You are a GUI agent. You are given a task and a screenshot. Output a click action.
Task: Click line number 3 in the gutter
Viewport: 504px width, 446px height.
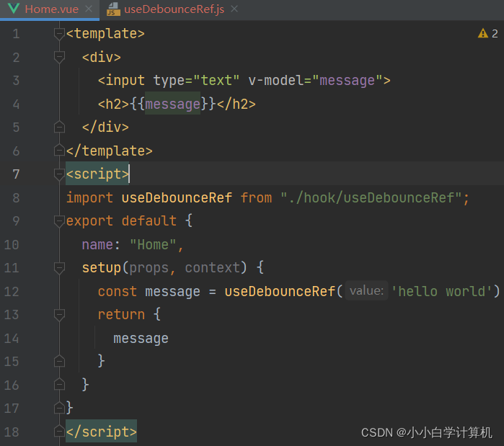[16, 80]
